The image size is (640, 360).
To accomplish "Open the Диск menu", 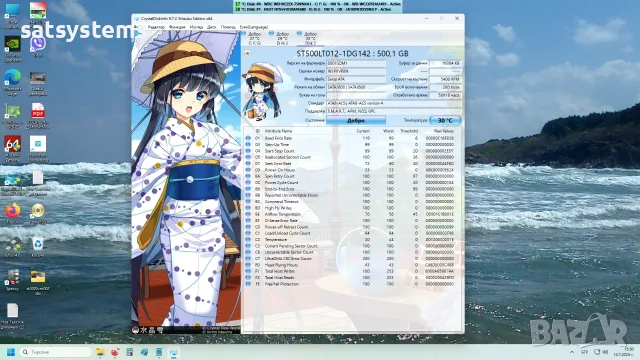I will (x=211, y=27).
